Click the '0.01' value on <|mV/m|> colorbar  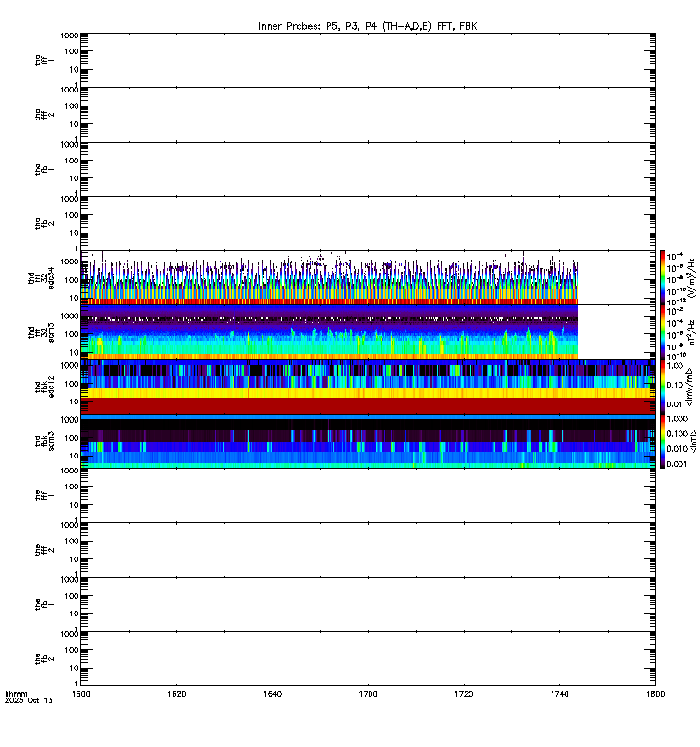point(675,404)
